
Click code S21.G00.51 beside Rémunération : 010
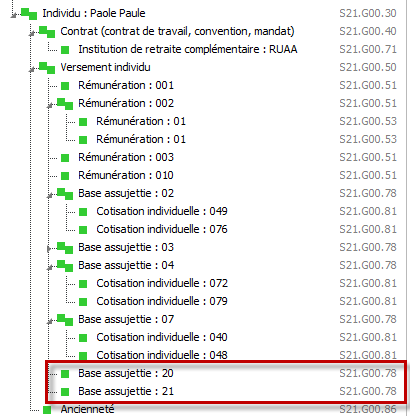(x=368, y=175)
